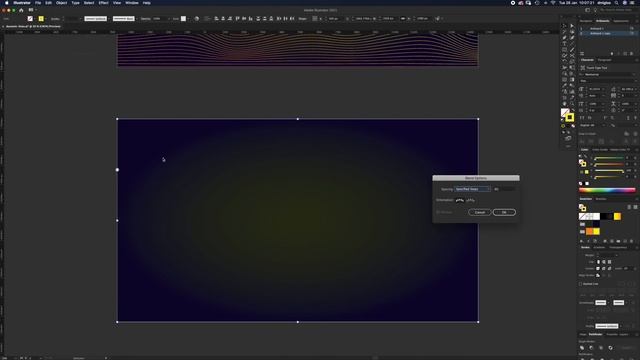Click OK in Blend Options dialog
The image size is (640, 360).
[504, 212]
